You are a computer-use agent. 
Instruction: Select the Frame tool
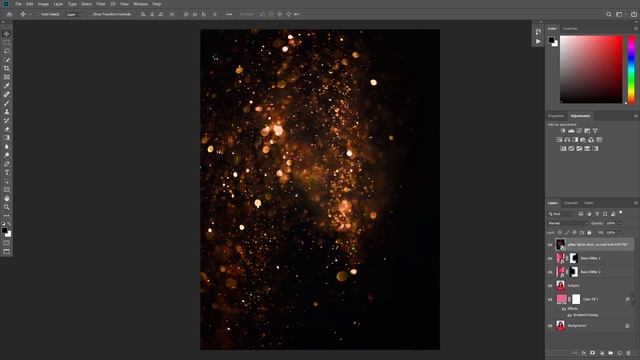(7, 77)
